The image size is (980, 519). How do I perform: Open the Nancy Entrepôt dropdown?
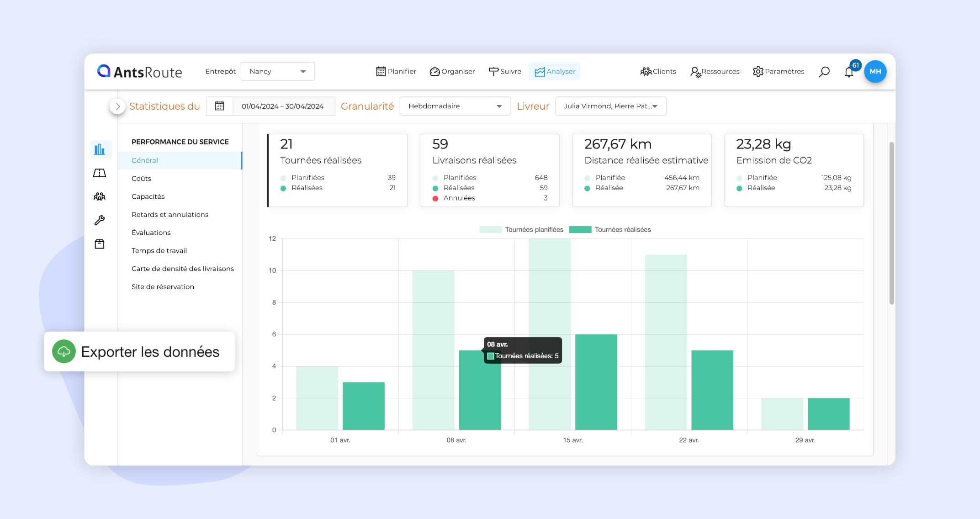point(277,71)
